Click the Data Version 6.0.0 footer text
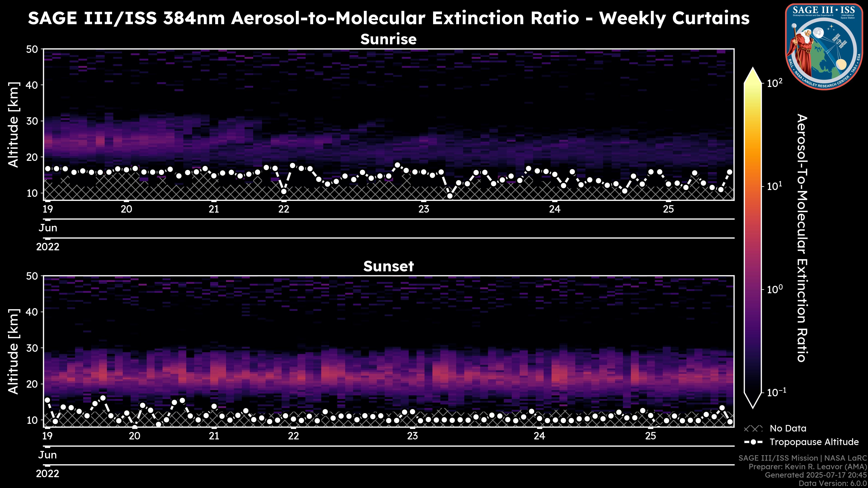868x488 pixels. click(x=833, y=484)
